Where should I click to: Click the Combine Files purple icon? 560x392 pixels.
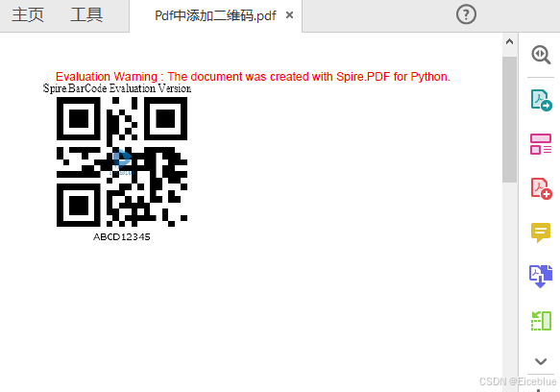click(x=541, y=276)
